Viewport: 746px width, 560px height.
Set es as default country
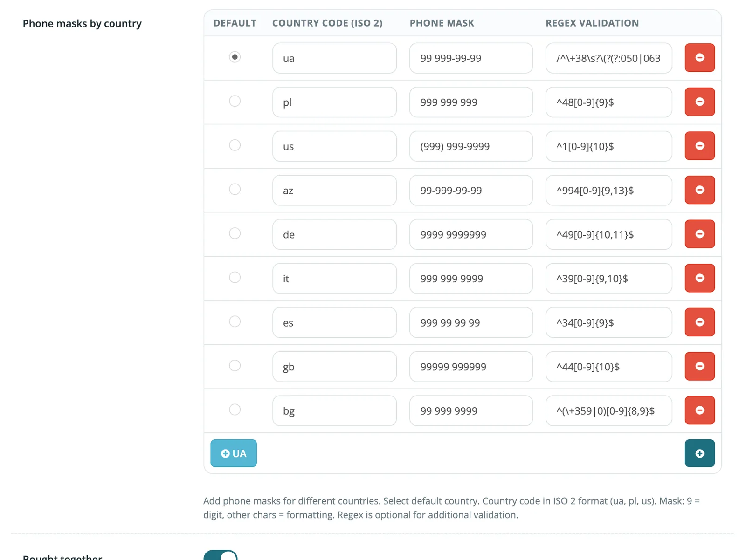(x=235, y=321)
